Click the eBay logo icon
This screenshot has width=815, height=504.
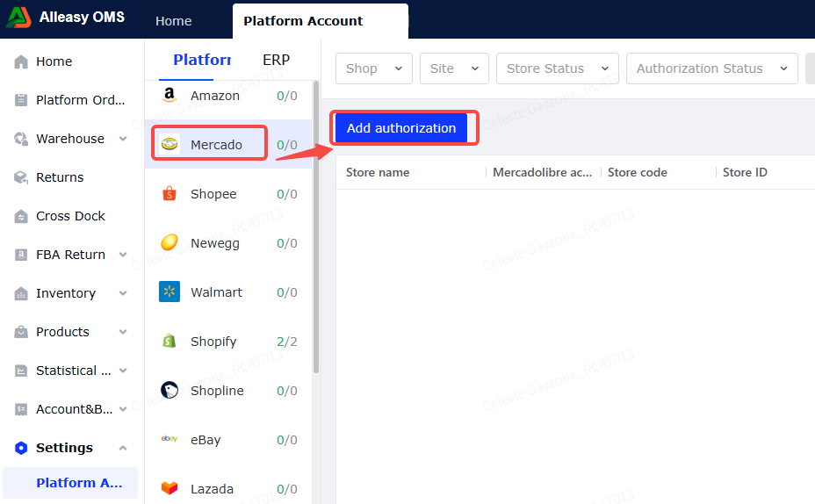(x=169, y=439)
